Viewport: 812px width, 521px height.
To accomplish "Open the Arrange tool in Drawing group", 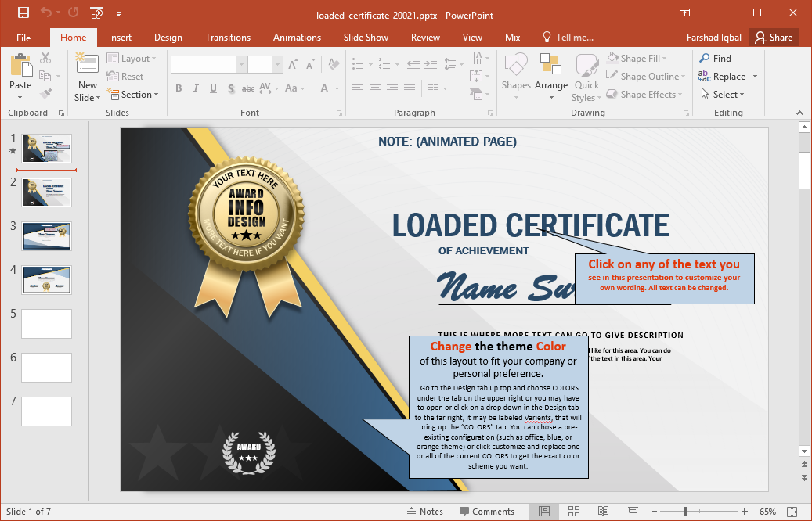I will [551, 77].
